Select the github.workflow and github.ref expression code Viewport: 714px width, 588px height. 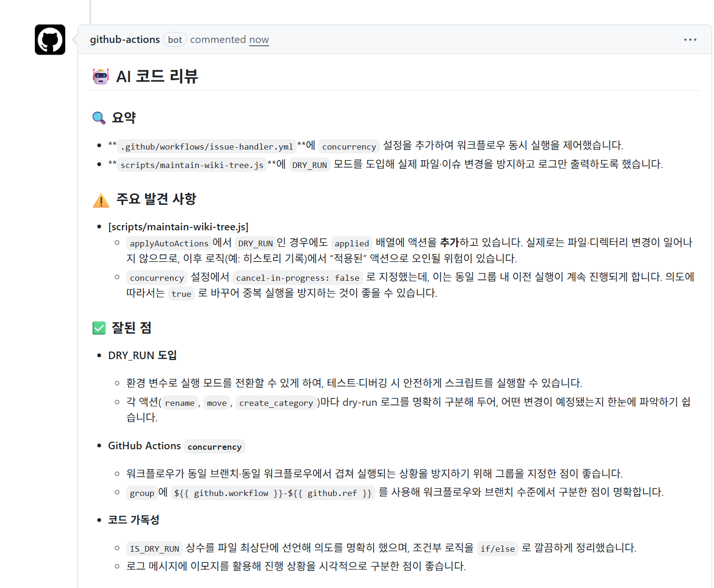272,493
